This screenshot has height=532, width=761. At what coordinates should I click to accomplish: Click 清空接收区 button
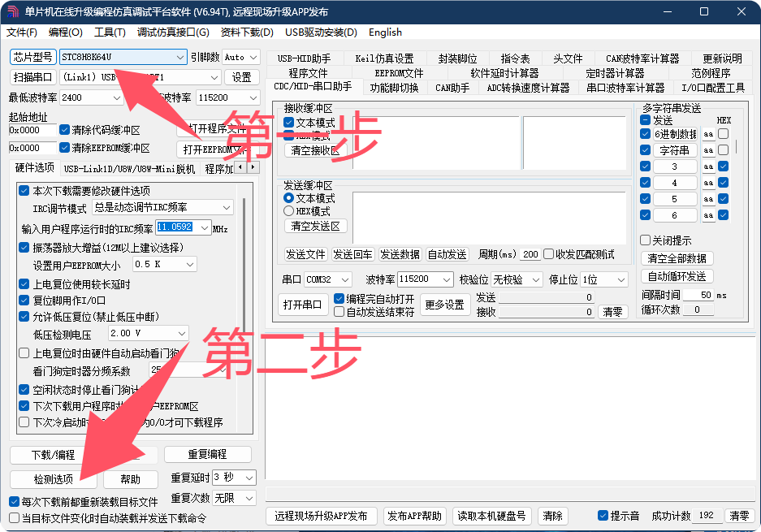point(315,150)
